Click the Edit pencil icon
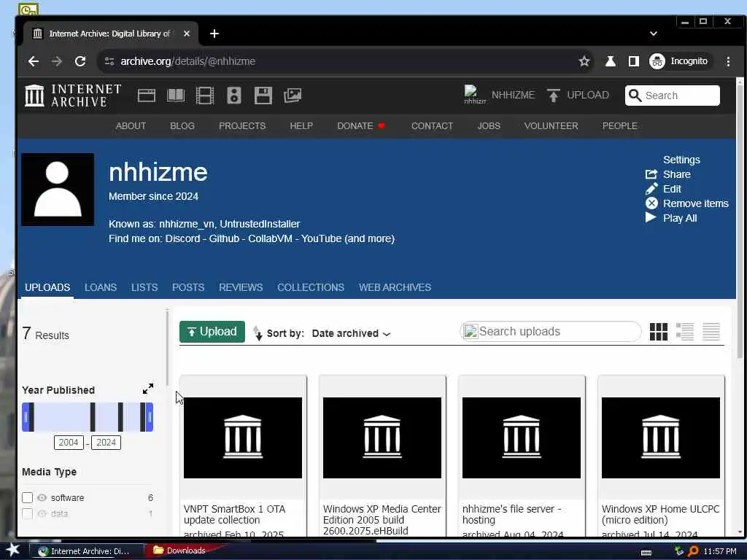The width and height of the screenshot is (747, 560). (651, 189)
